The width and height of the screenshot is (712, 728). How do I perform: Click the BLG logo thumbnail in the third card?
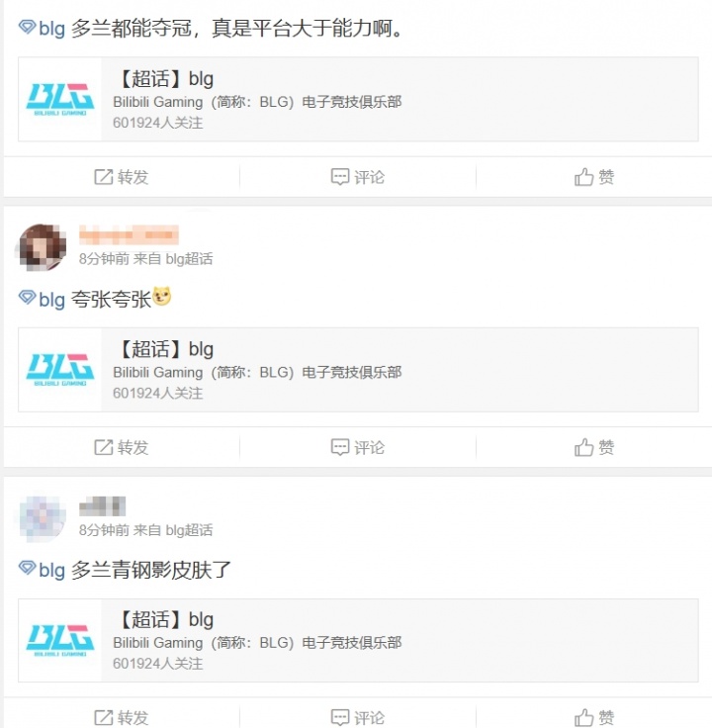[60, 640]
